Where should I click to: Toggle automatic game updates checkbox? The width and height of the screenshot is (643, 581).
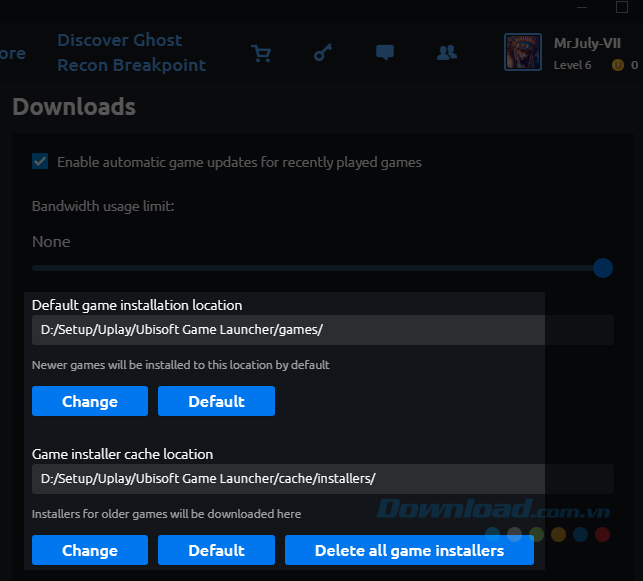click(40, 161)
